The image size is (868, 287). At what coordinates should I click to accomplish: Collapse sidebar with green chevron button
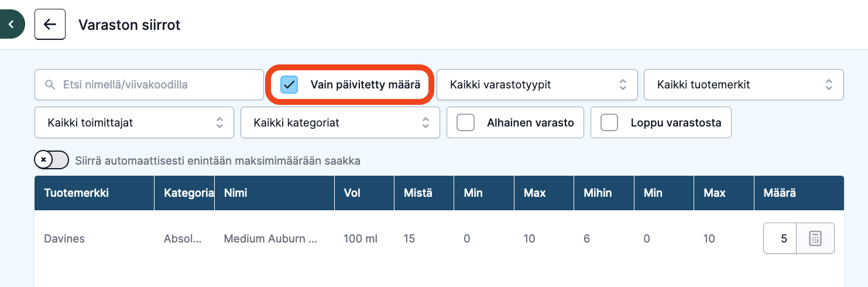11,25
